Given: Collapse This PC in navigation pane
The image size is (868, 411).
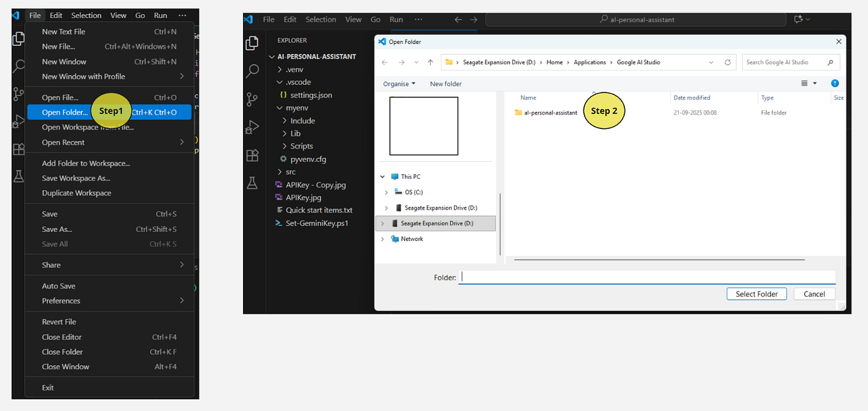Looking at the screenshot, I should tap(383, 177).
